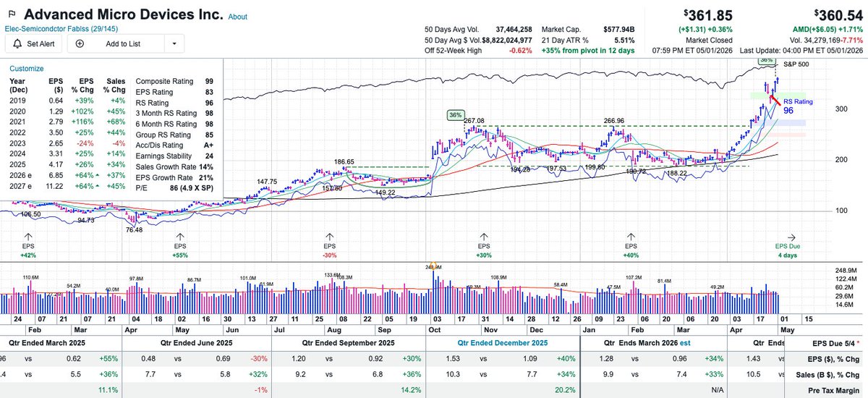Click the Earnings Stability 24 row
The width and height of the screenshot is (868, 398).
click(175, 156)
